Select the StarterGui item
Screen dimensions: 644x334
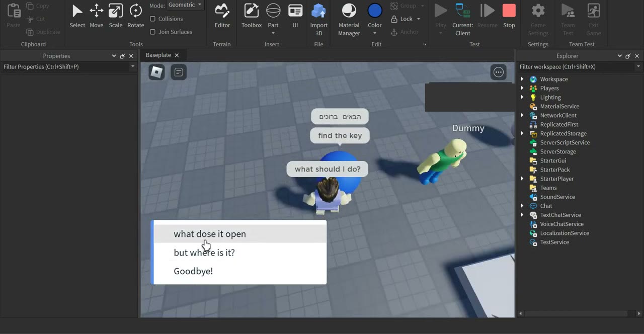[553, 160]
